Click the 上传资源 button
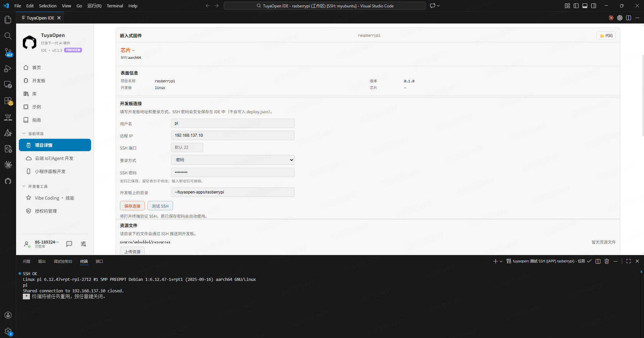This screenshot has width=644, height=338. (x=132, y=251)
